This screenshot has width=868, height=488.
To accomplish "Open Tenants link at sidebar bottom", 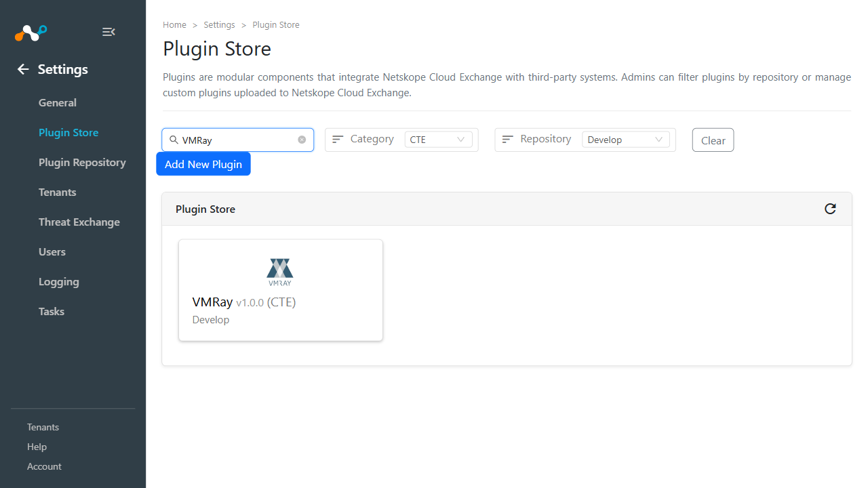I will 43,427.
